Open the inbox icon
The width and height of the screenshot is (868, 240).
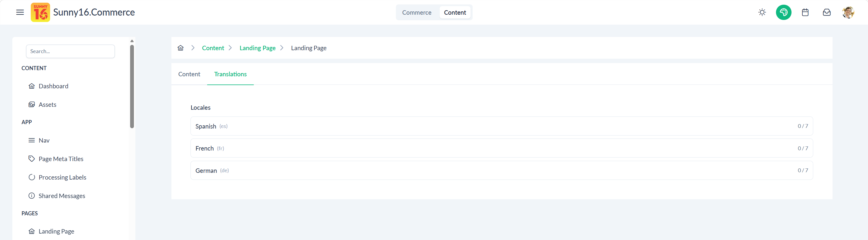coord(827,13)
